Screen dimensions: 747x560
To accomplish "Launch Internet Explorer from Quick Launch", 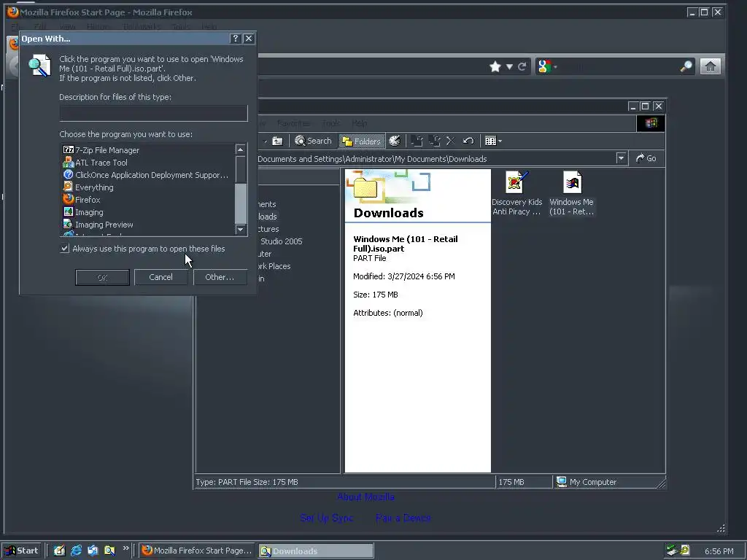I will (x=76, y=551).
